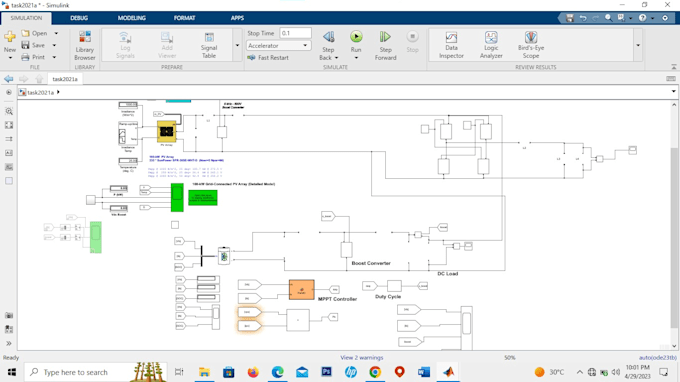
Task: Click the annotation text tool icon
Action: point(9,153)
